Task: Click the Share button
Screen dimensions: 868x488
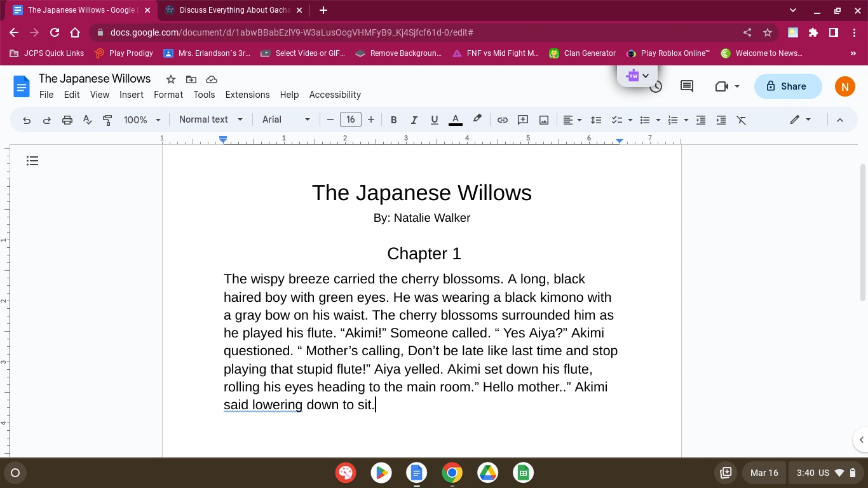Action: tap(788, 86)
